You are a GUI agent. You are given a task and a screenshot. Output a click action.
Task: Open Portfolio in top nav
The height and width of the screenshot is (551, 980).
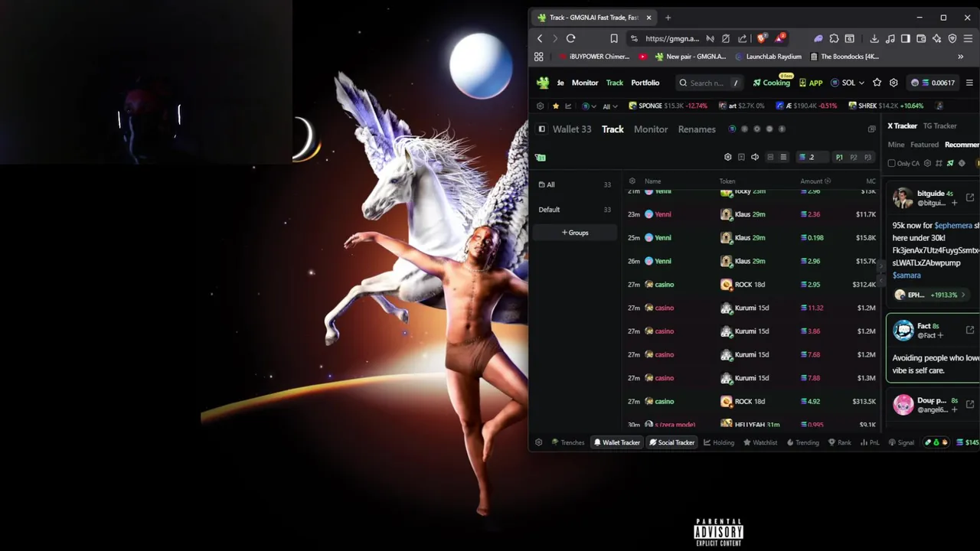tap(645, 83)
